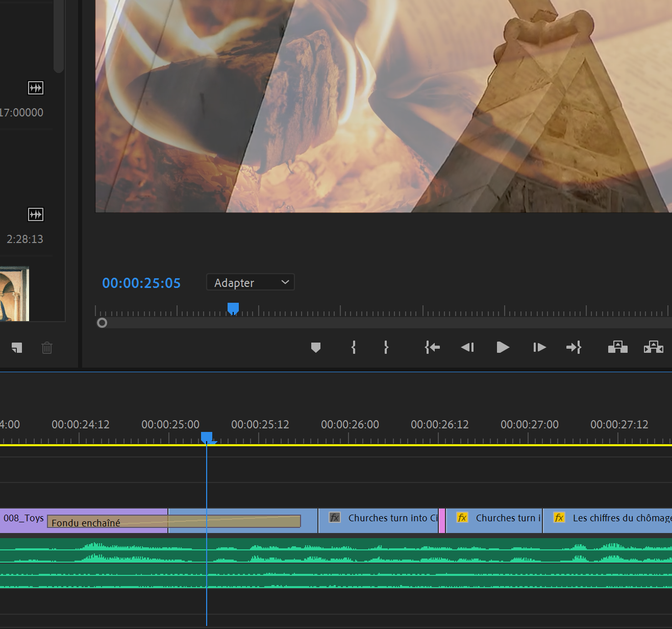Select the 008_Toys clip on the timeline
The image size is (672, 629).
point(23,518)
